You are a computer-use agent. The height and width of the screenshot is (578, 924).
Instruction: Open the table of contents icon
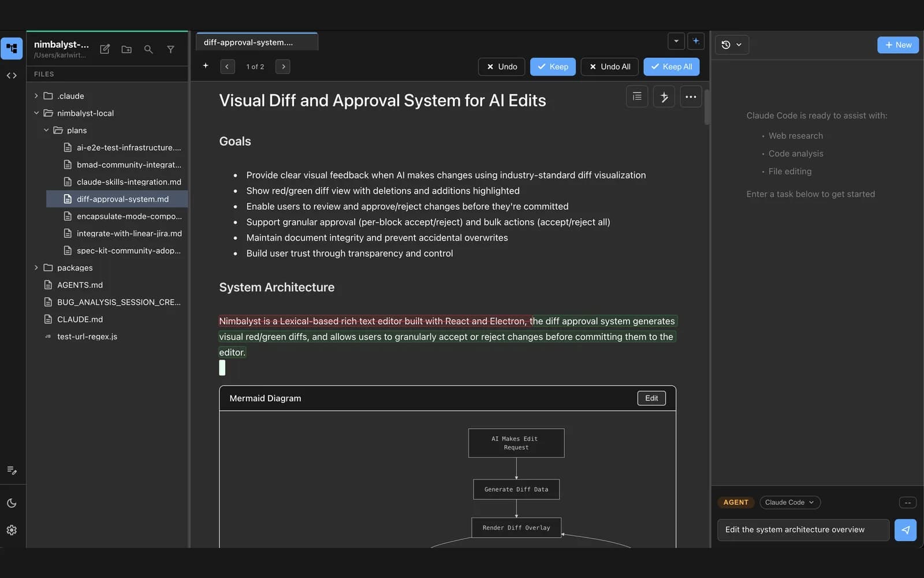pos(637,97)
